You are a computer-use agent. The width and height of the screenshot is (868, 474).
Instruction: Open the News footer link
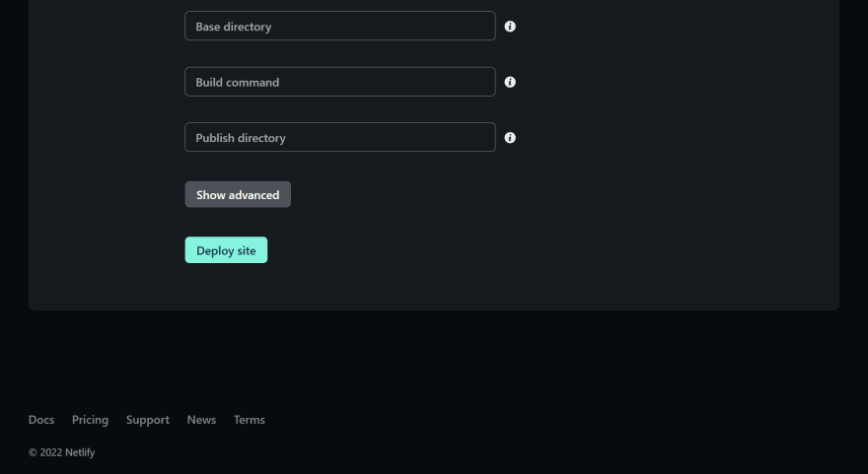pos(201,420)
